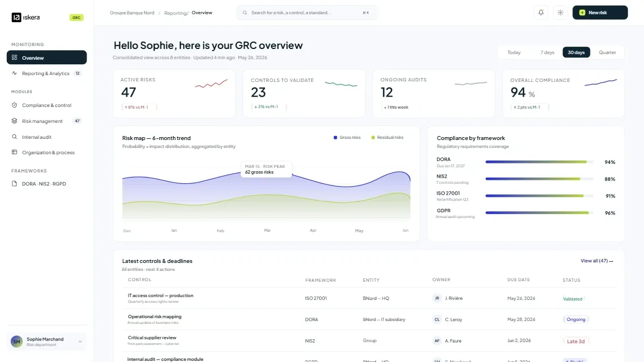Open notifications bell
The height and width of the screenshot is (362, 644).
(x=541, y=13)
